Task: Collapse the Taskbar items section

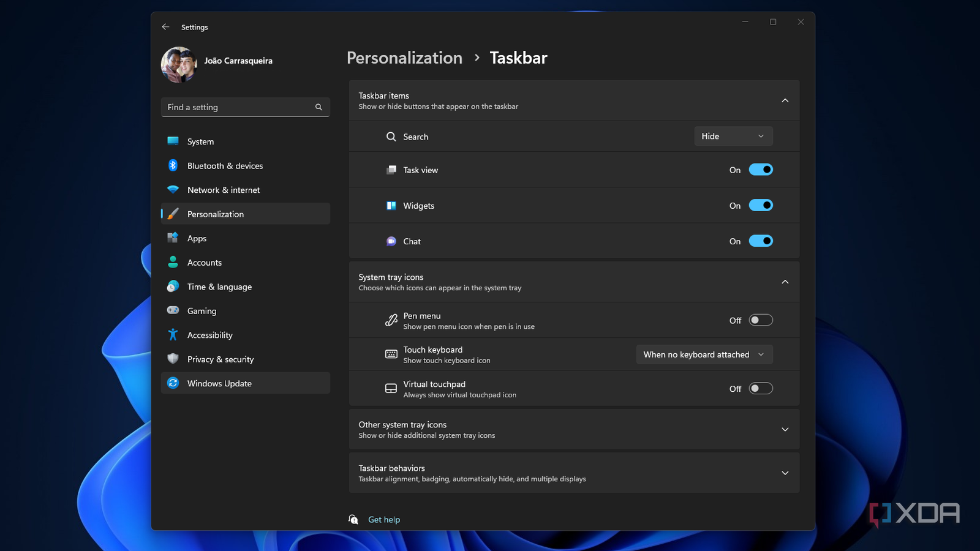Action: pos(785,100)
